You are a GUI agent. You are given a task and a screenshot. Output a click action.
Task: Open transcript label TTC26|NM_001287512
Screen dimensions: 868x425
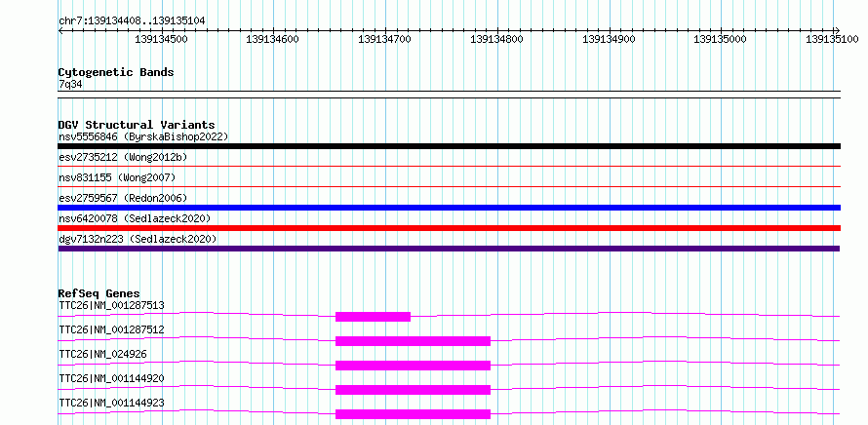pyautogui.click(x=111, y=329)
